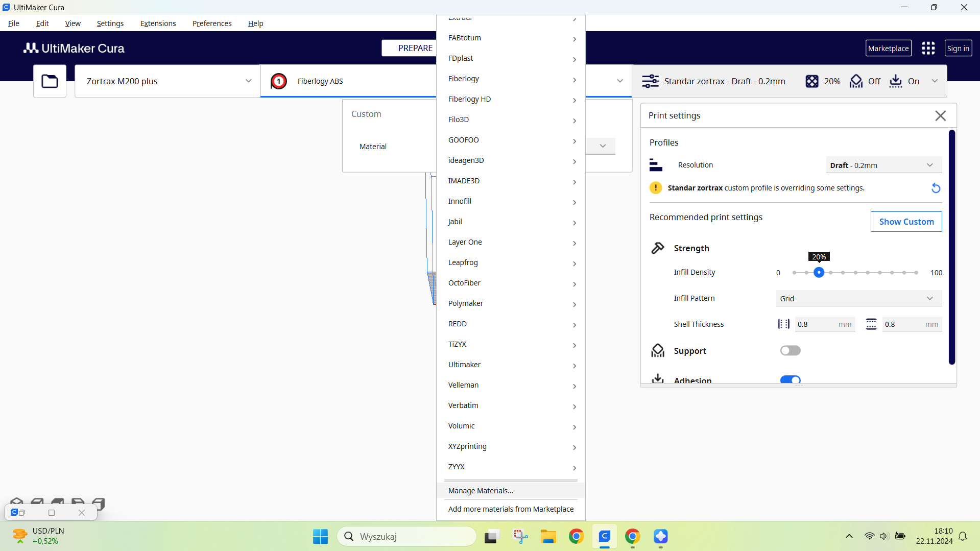Choose Add more materials from Marketplace
The image size is (980, 551).
click(511, 509)
